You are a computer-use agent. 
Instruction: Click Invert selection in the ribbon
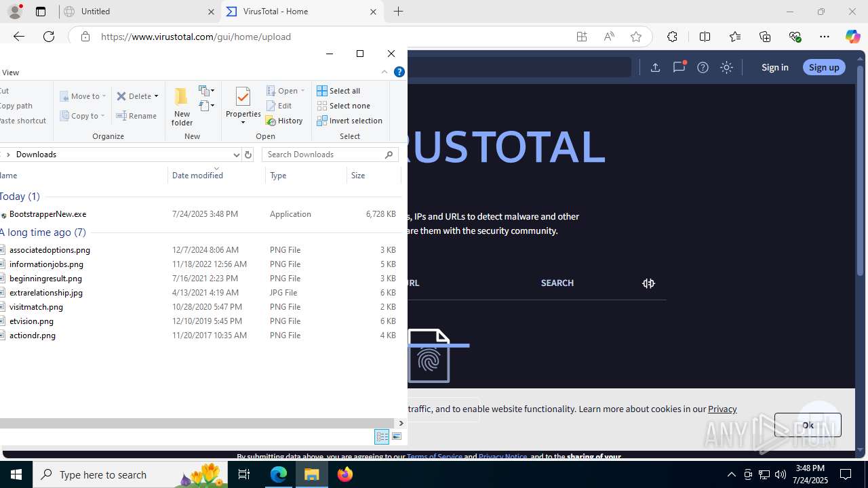[x=350, y=121]
